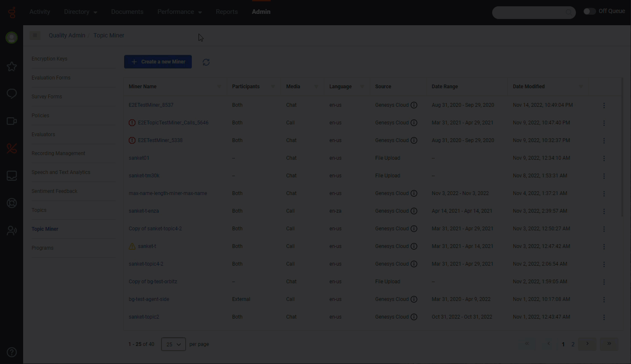This screenshot has width=631, height=364.
Task: Click the warning icon beside sanket-t miner
Action: [132, 246]
